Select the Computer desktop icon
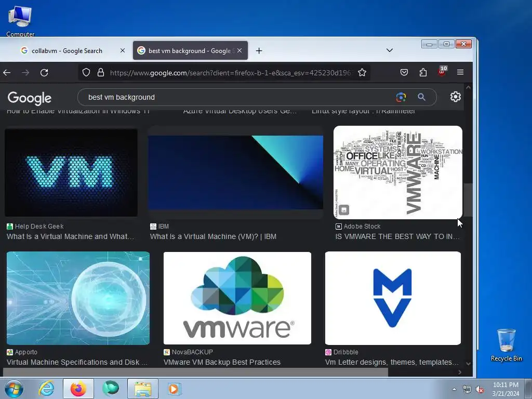Image resolution: width=532 pixels, height=399 pixels. tap(20, 20)
